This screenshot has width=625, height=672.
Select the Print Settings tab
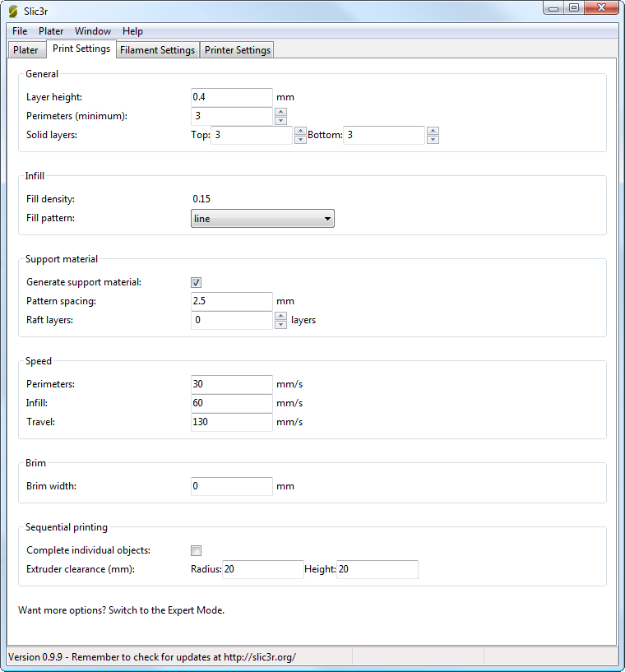coord(81,49)
